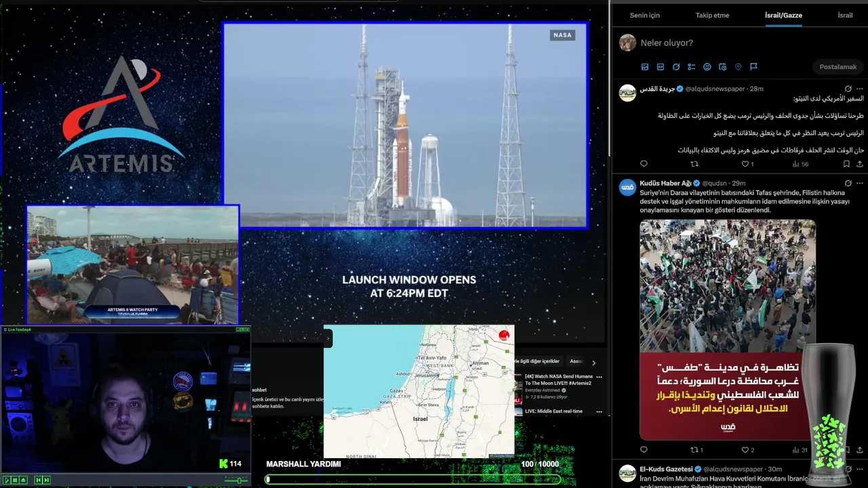Switch to the Senin için tab
868x488 pixels.
644,15
